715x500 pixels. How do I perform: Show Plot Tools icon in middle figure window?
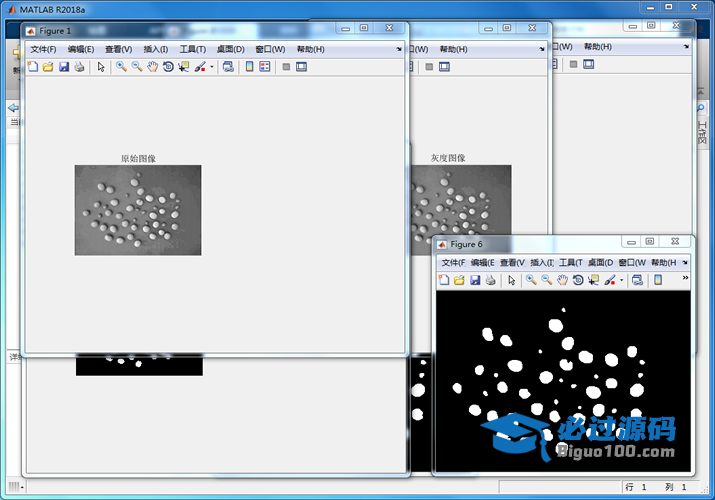click(x=444, y=67)
